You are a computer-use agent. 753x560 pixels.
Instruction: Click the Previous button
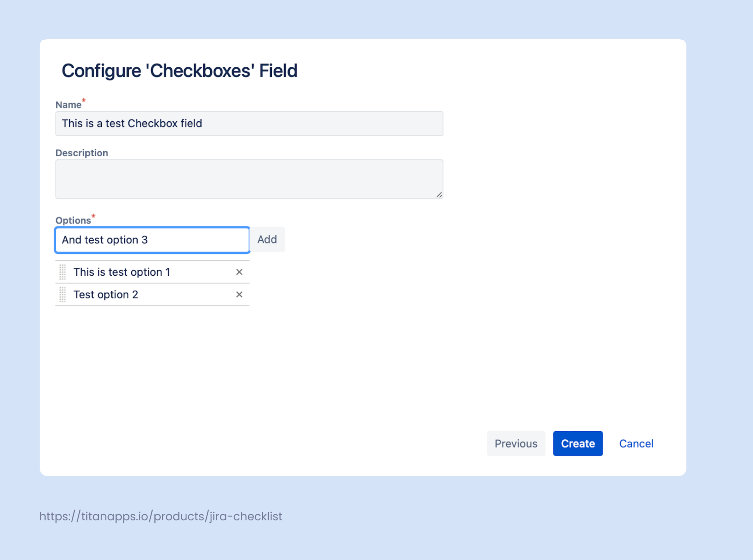[x=516, y=443]
